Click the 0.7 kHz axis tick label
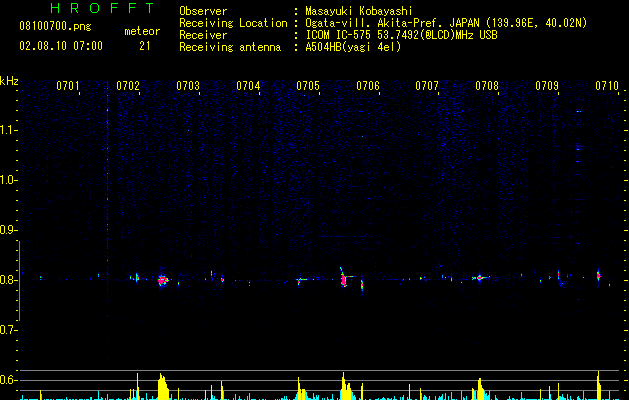Image resolution: width=629 pixels, height=400 pixels. pos(7,330)
